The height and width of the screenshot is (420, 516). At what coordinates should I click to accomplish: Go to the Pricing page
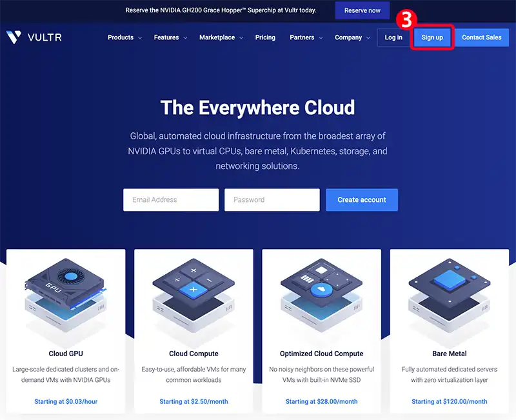point(265,37)
